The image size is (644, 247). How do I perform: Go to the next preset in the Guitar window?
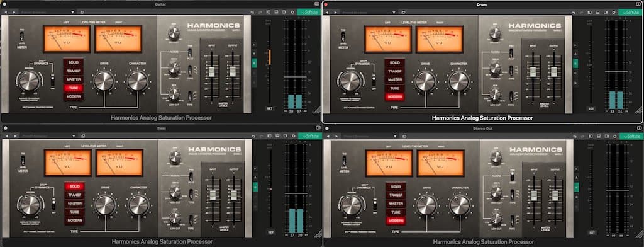[14, 13]
